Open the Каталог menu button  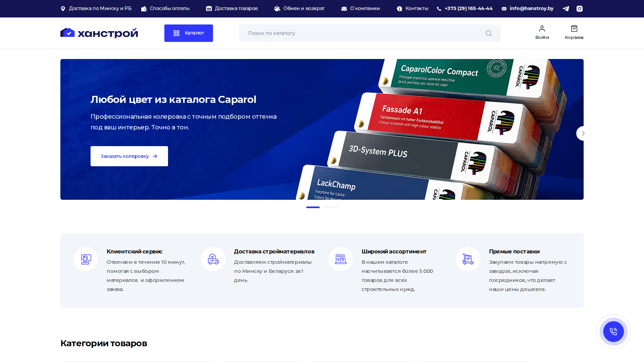[189, 33]
